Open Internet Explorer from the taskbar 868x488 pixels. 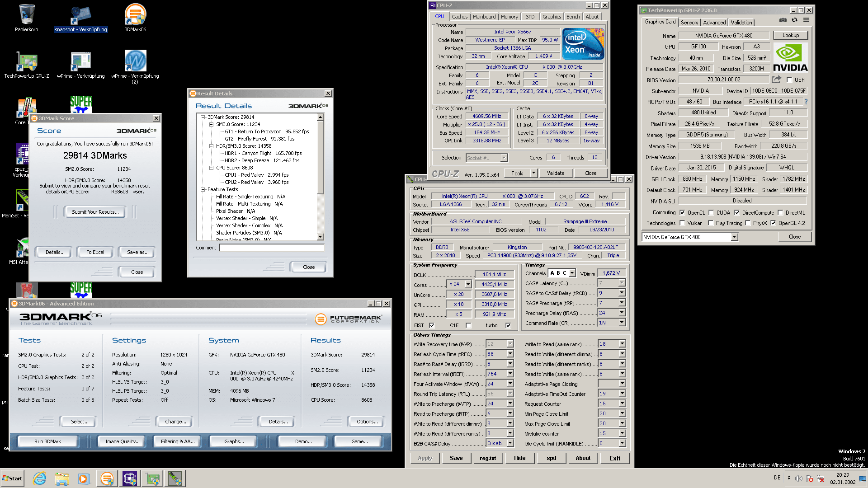(40, 479)
